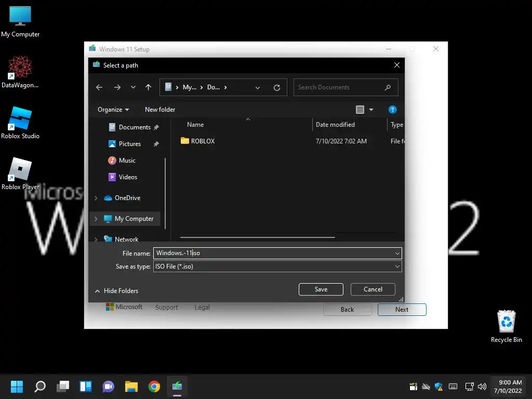Expand the My Computer tree node
Screen dimensions: 532x399
pos(96,219)
